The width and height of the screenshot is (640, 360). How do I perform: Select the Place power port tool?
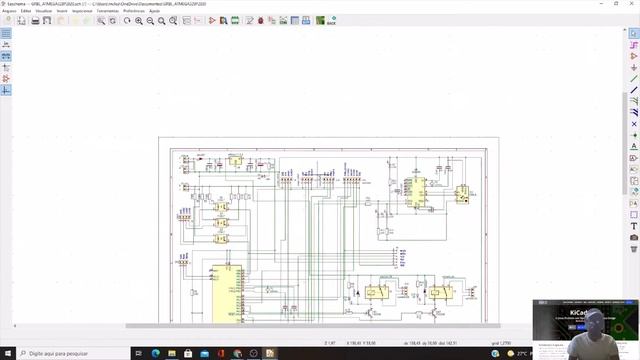(634, 67)
